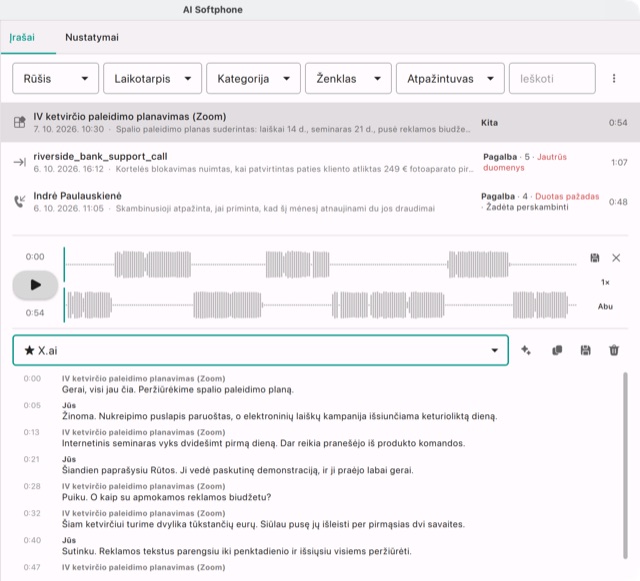640x581 pixels.
Task: Click the line "Šiandien paprašysiu Rūtos"
Action: point(238,470)
